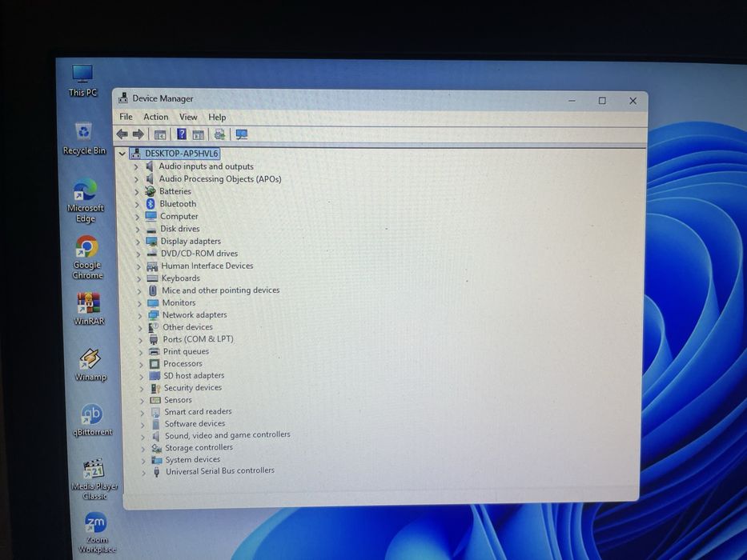This screenshot has width=747, height=560.
Task: Click the Display adapters icon
Action: (151, 242)
